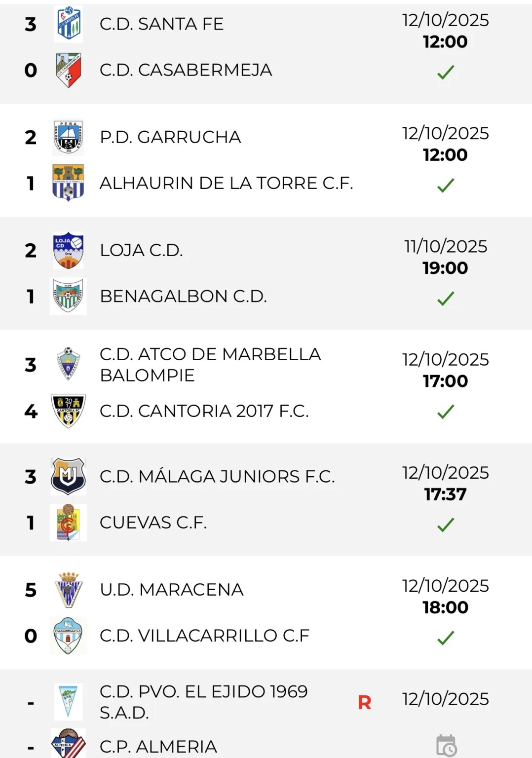Click the Loja C.D. crest icon
This screenshot has width=532, height=758.
point(69,250)
